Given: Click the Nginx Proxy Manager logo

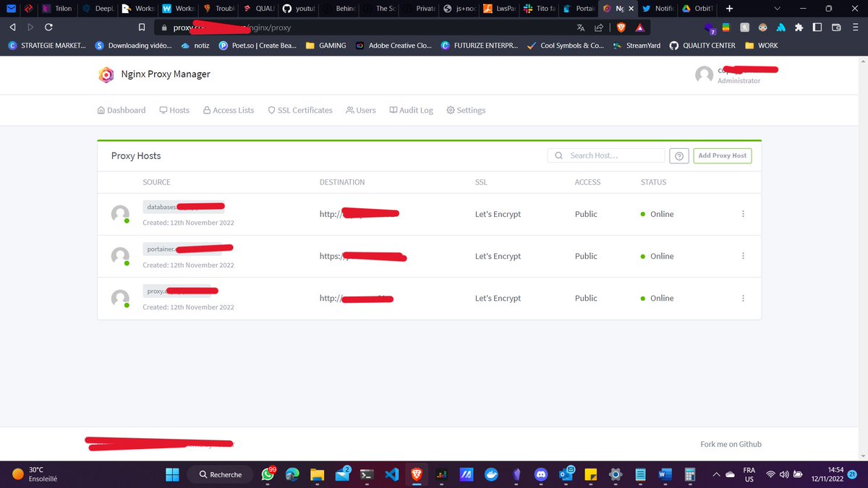Looking at the screenshot, I should click(106, 74).
